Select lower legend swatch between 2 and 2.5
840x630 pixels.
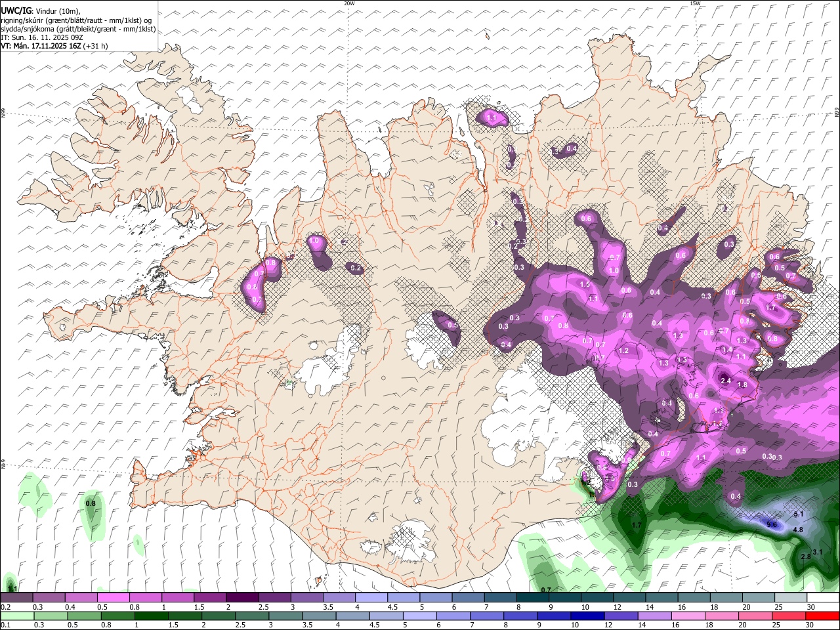(x=219, y=616)
